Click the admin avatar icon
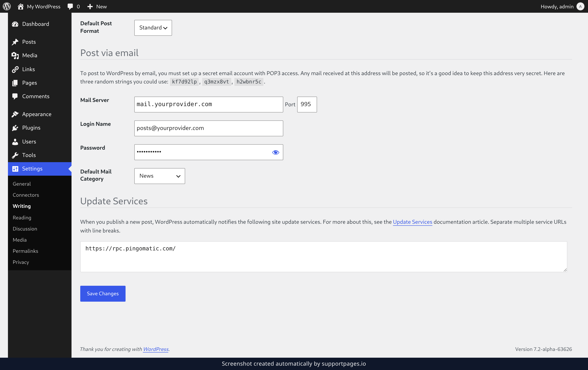588x370 pixels. click(580, 6)
